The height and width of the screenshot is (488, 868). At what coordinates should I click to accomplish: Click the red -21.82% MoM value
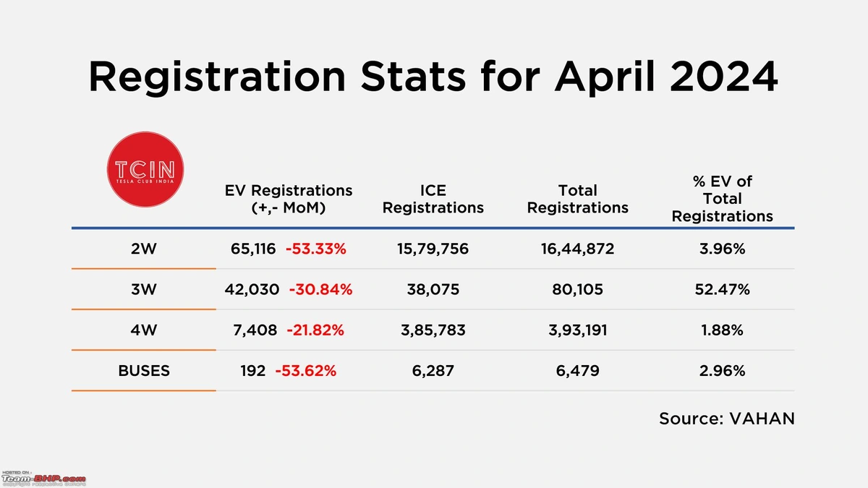pos(315,330)
